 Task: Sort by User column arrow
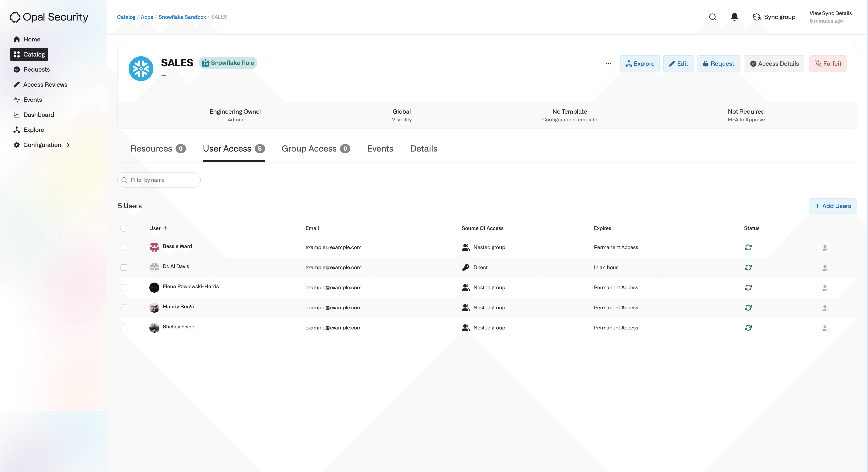pos(165,228)
